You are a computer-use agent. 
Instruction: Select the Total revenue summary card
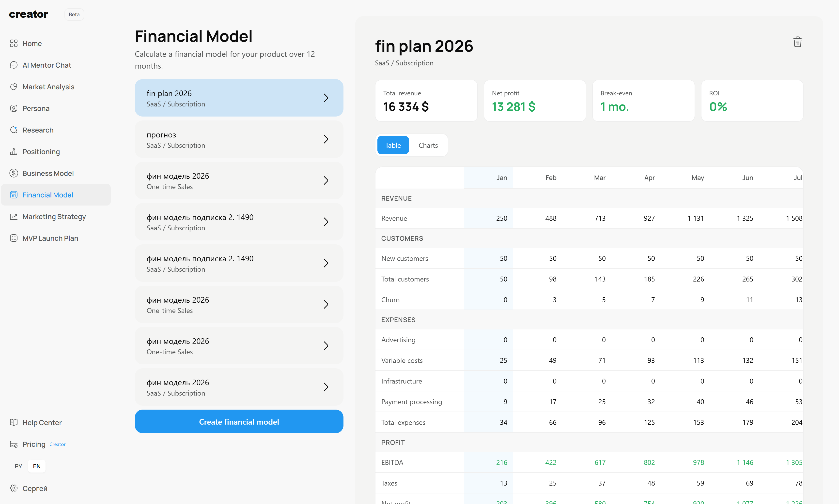(426, 101)
